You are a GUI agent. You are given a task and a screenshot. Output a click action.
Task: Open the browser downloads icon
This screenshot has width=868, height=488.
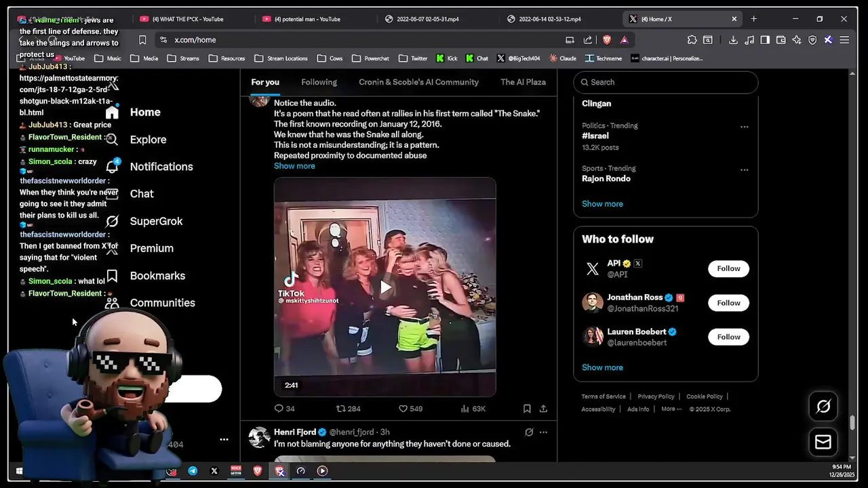coord(733,40)
